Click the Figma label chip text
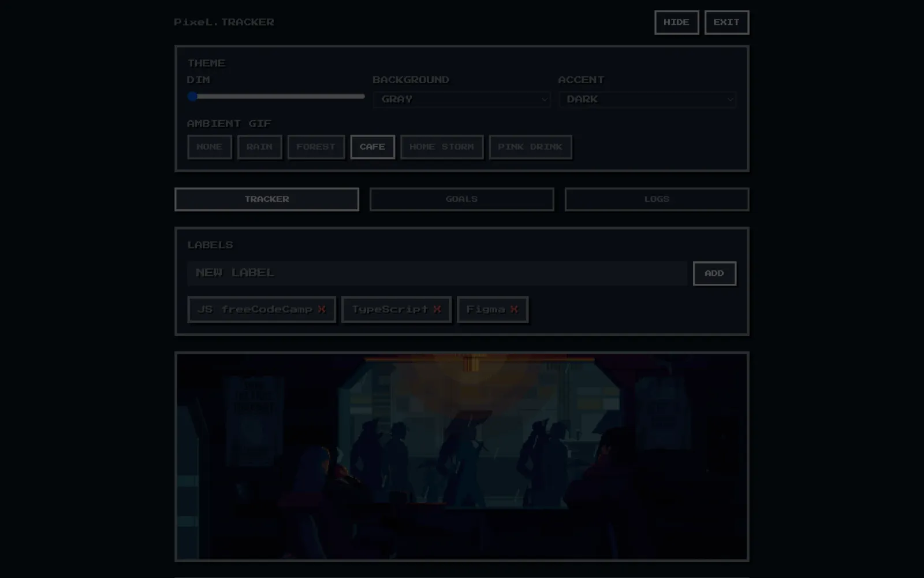Image resolution: width=924 pixels, height=578 pixels. click(486, 310)
